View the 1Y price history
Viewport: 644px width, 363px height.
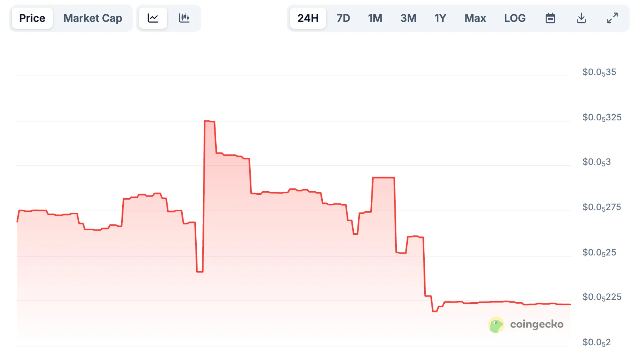(x=440, y=18)
